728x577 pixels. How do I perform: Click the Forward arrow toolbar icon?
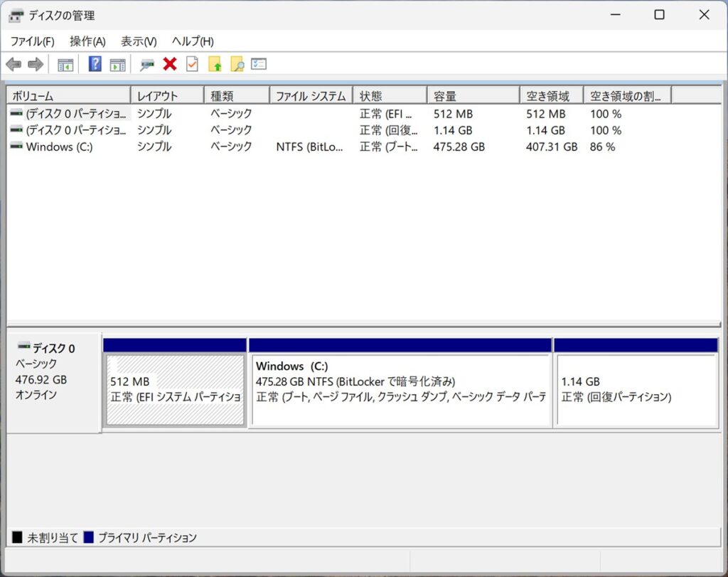coord(36,64)
